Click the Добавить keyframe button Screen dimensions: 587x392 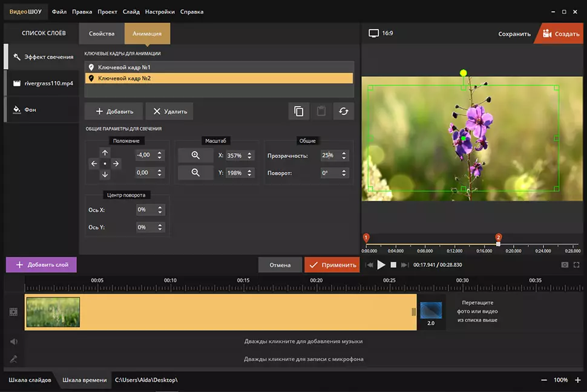114,111
